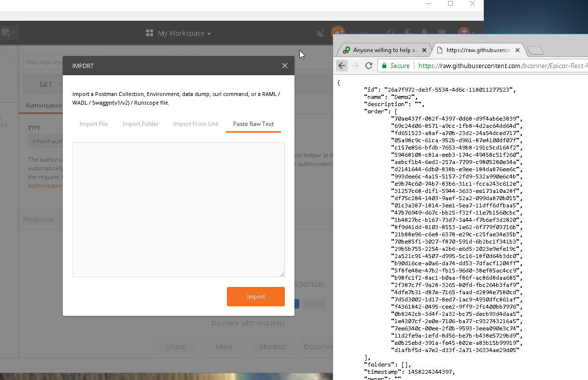
Task: Click the "id" line in the JSON
Action: tap(440, 90)
